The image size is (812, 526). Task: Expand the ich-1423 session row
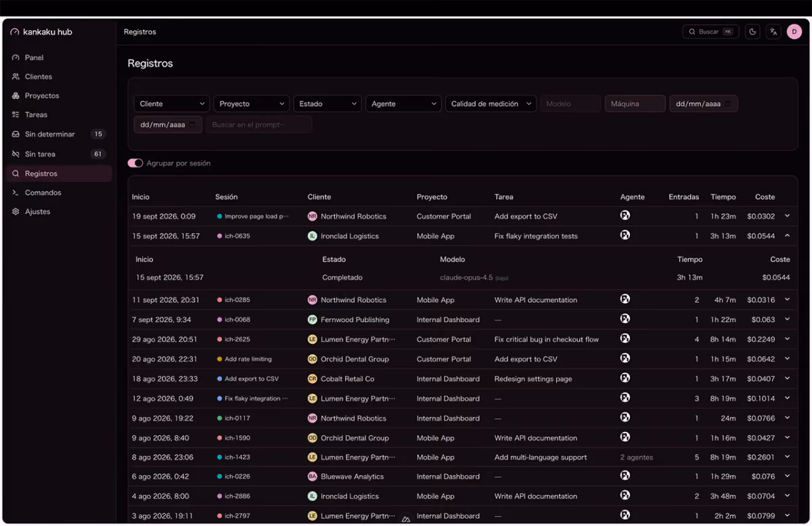(x=787, y=456)
